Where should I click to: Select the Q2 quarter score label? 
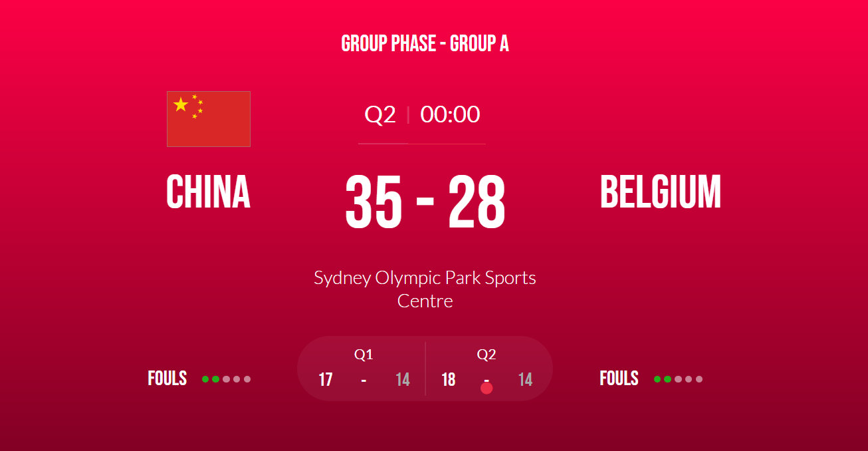tap(487, 355)
